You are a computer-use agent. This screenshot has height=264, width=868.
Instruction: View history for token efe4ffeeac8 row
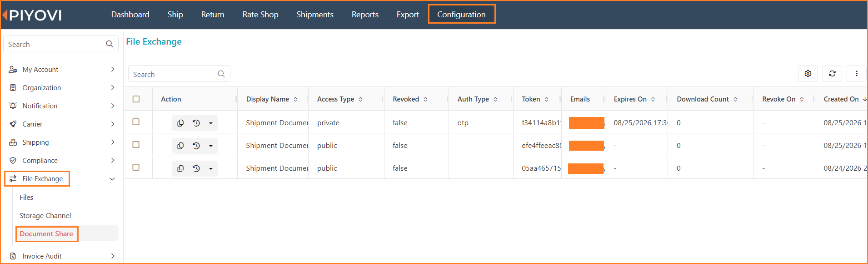coord(196,146)
